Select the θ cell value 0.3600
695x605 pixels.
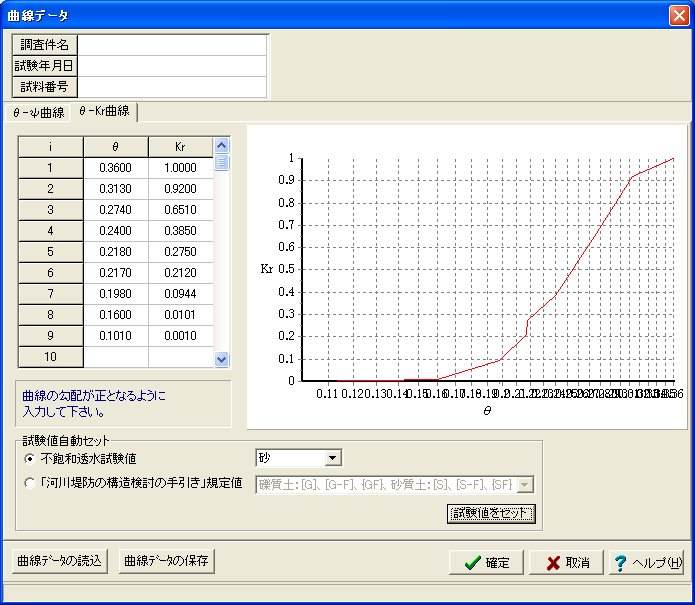(116, 168)
